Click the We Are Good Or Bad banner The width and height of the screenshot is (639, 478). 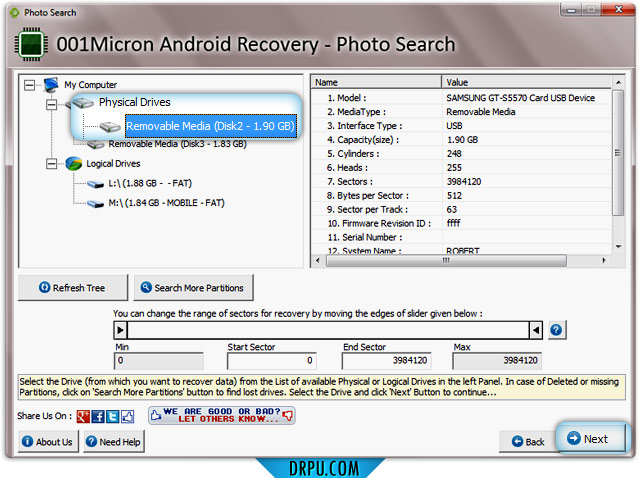tap(222, 415)
